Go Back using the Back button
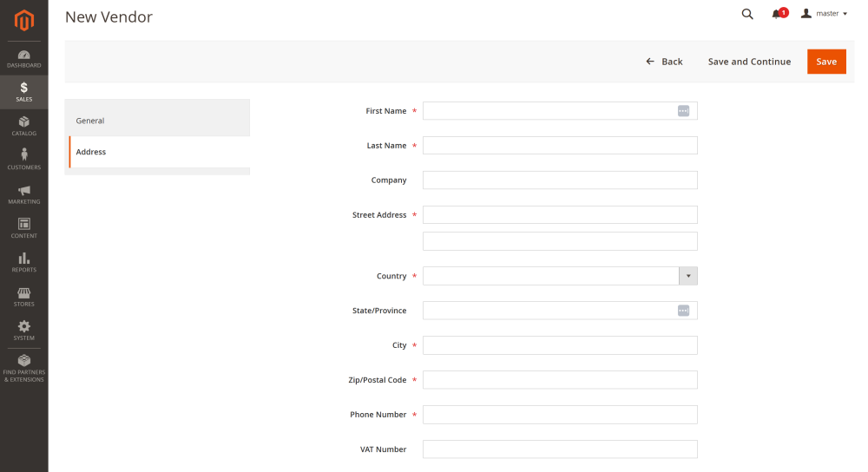 pos(664,62)
